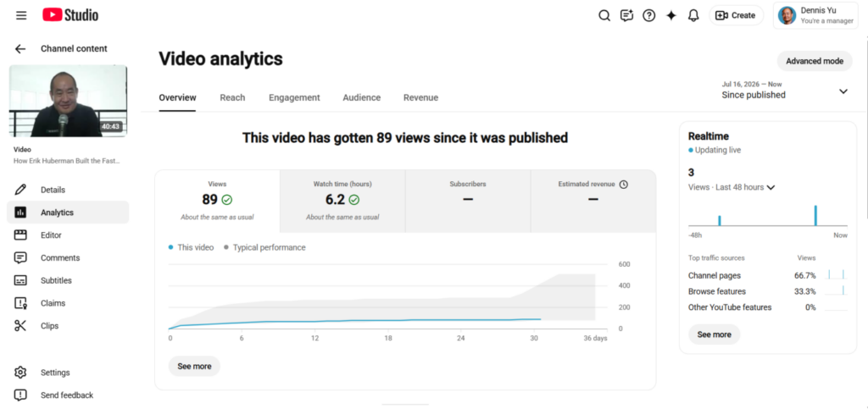Select Editor in the sidebar
This screenshot has height=409, width=868.
coord(68,235)
